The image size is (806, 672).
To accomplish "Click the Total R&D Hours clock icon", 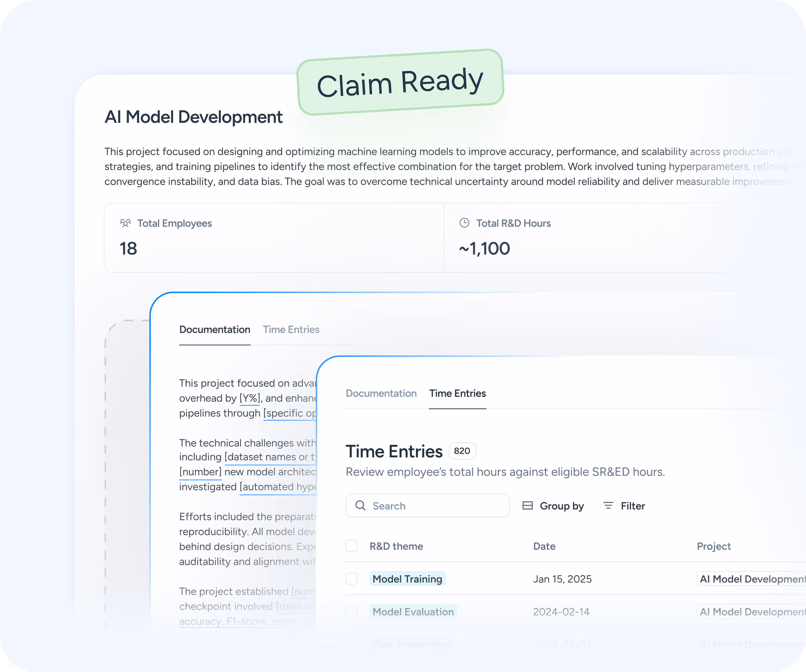I will (x=464, y=223).
